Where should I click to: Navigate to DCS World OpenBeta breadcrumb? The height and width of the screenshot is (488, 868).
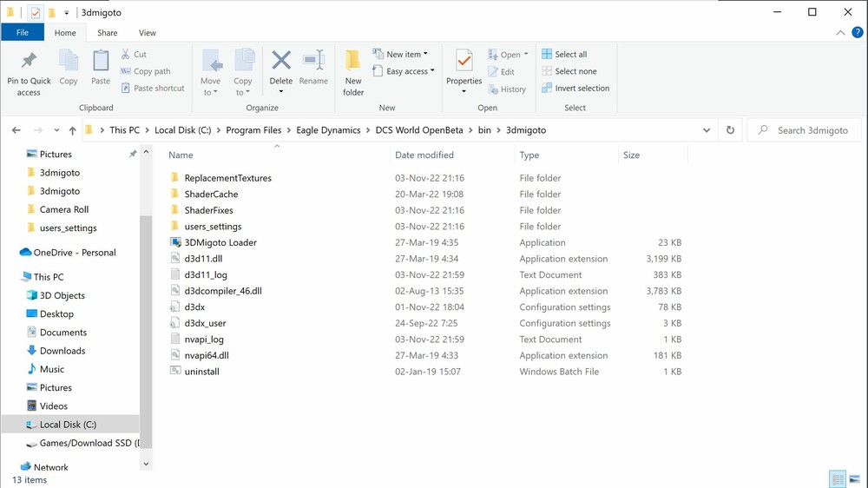click(x=419, y=130)
